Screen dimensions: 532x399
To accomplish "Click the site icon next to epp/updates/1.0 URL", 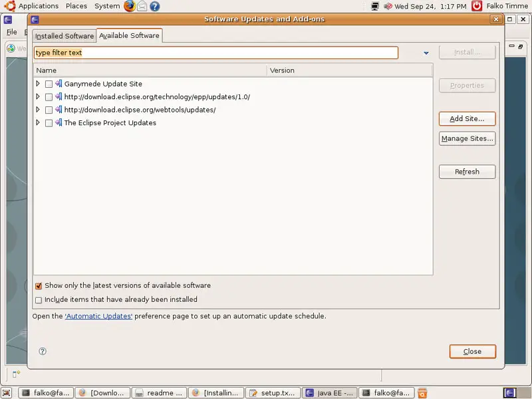I will coord(59,96).
